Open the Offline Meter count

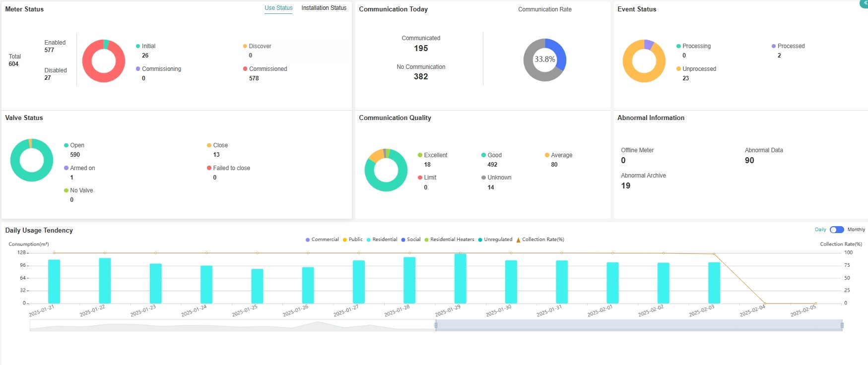tap(623, 160)
